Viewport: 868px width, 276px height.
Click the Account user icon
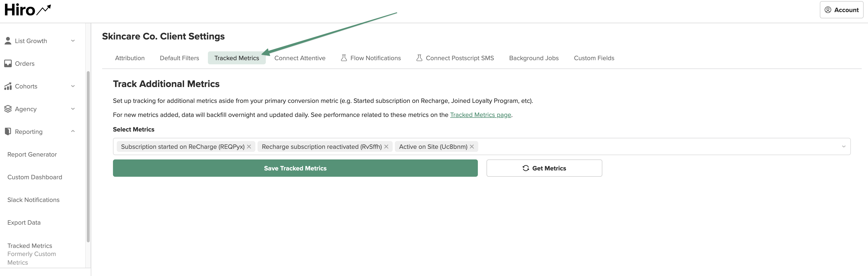click(x=828, y=10)
